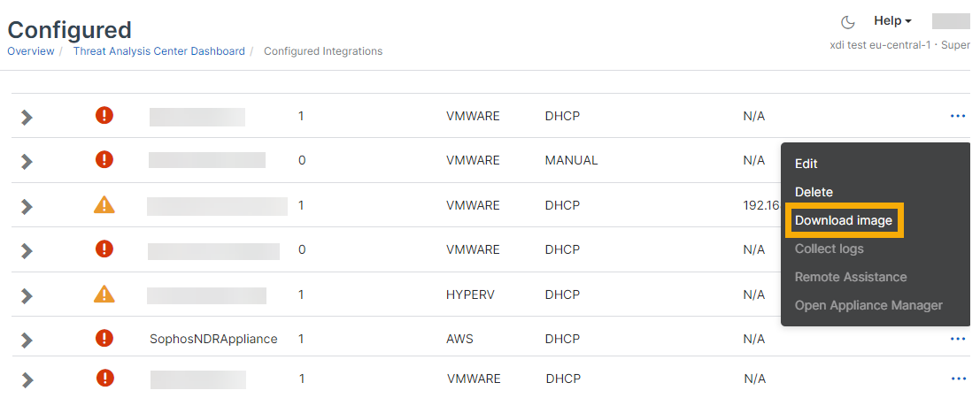Toggle dark mode moon icon

(847, 22)
